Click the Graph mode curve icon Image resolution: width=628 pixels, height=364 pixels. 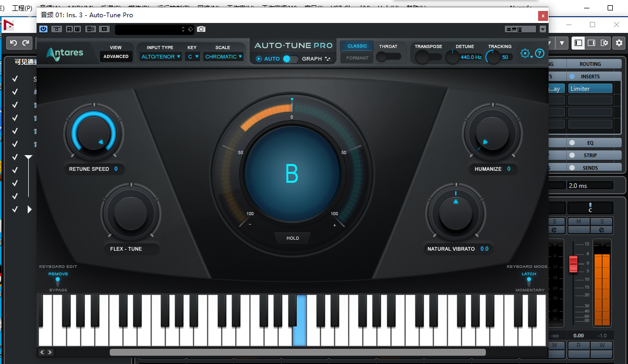point(328,59)
